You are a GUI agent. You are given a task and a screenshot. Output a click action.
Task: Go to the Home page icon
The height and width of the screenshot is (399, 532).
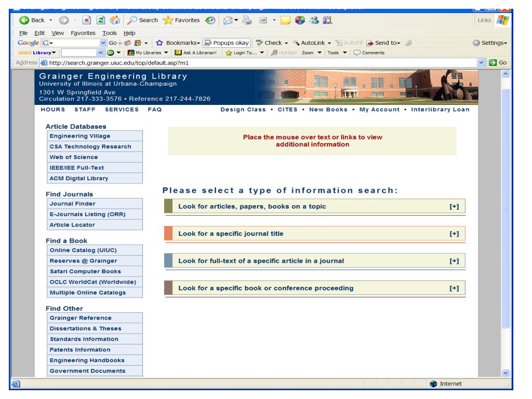(115, 20)
